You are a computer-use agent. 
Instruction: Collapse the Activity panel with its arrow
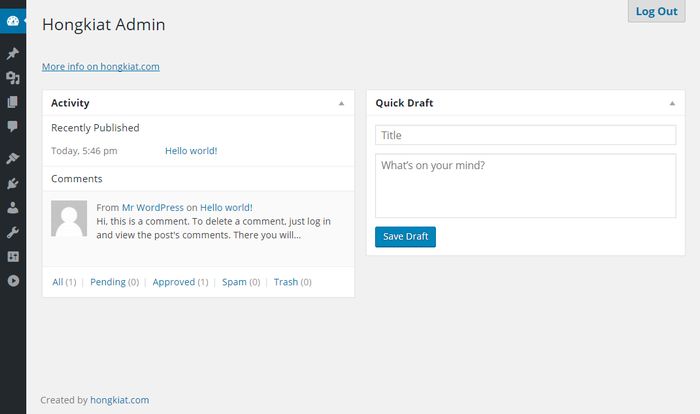click(342, 103)
